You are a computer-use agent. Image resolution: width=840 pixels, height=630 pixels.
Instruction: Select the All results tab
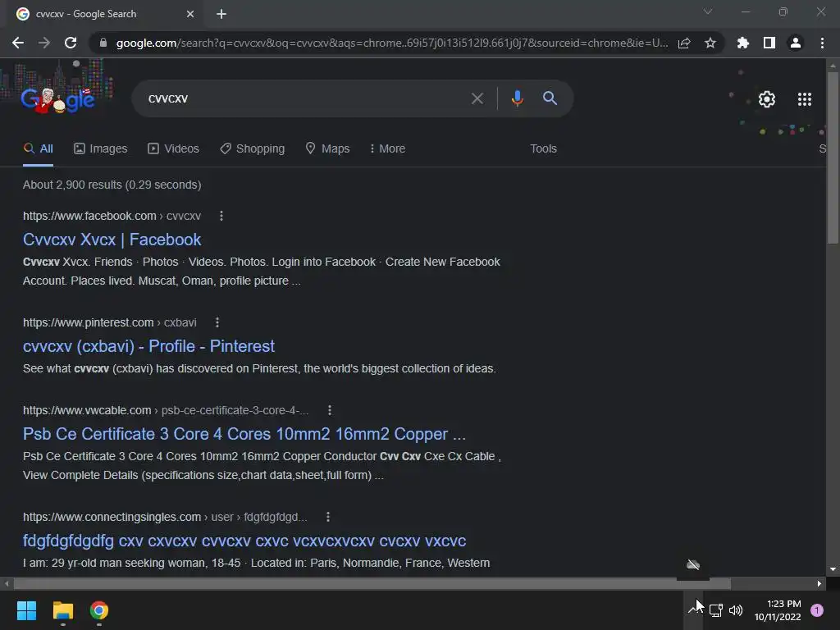click(38, 148)
